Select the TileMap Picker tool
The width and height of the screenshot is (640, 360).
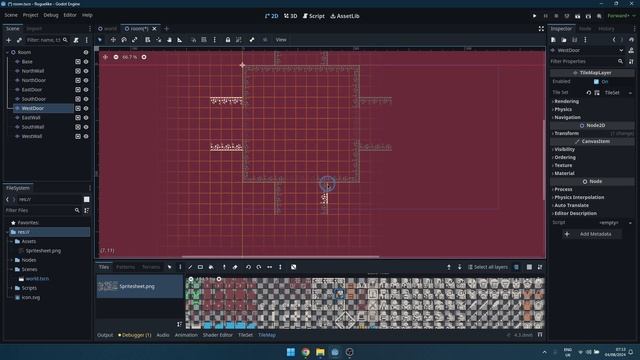[224, 267]
